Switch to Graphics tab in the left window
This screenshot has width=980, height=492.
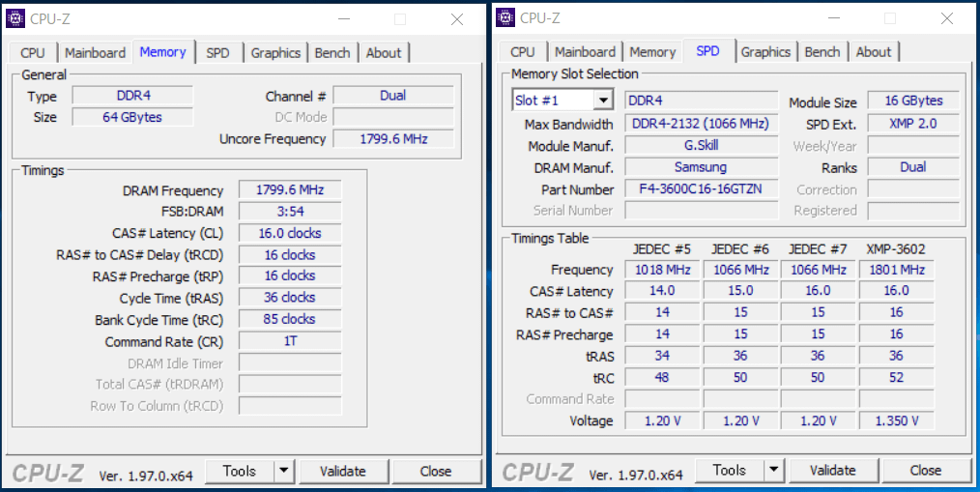[x=275, y=52]
